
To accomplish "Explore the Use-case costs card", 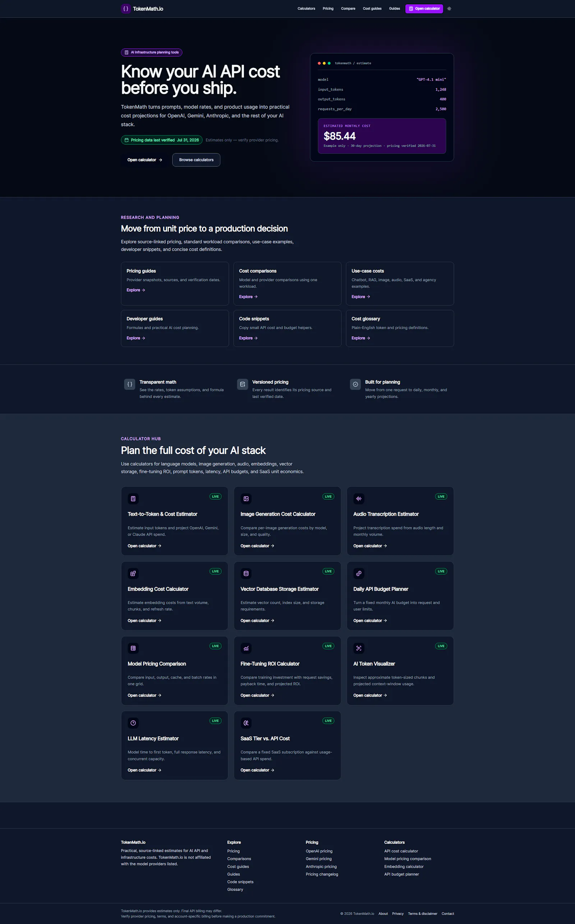I will (361, 297).
